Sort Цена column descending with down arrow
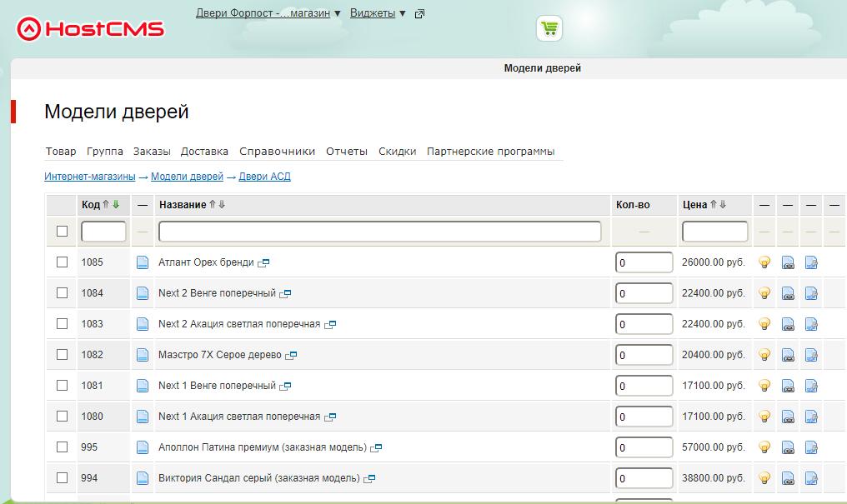Viewport: 847px width, 504px height. point(723,204)
